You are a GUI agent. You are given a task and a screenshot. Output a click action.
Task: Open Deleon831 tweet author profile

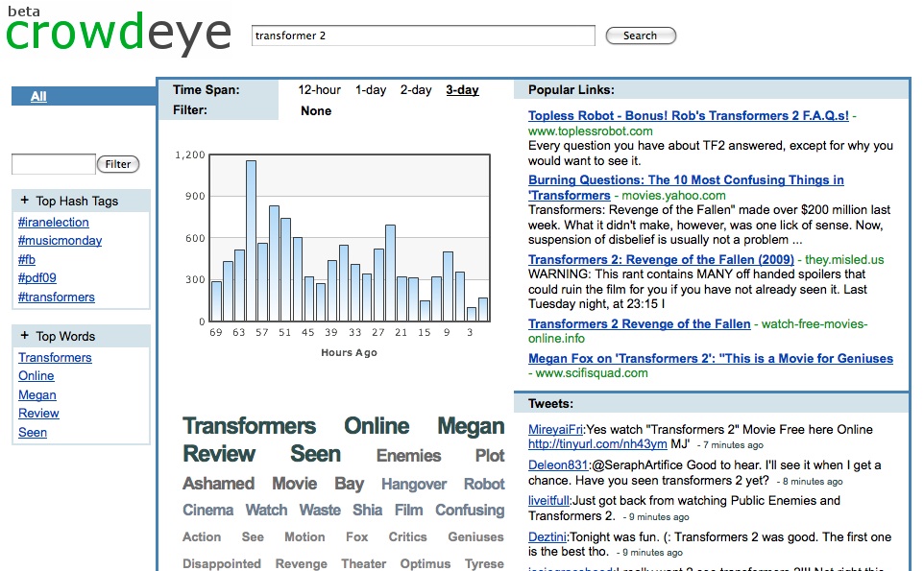coord(558,465)
